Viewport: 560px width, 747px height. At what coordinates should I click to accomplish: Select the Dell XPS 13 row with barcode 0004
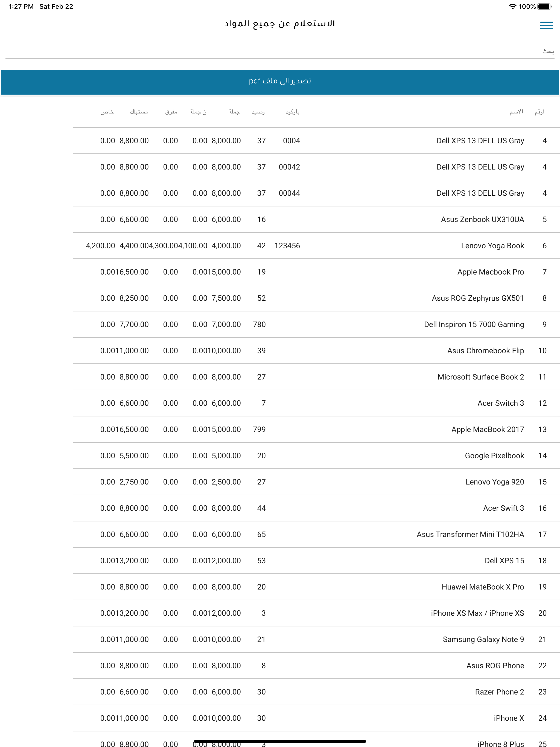point(316,141)
